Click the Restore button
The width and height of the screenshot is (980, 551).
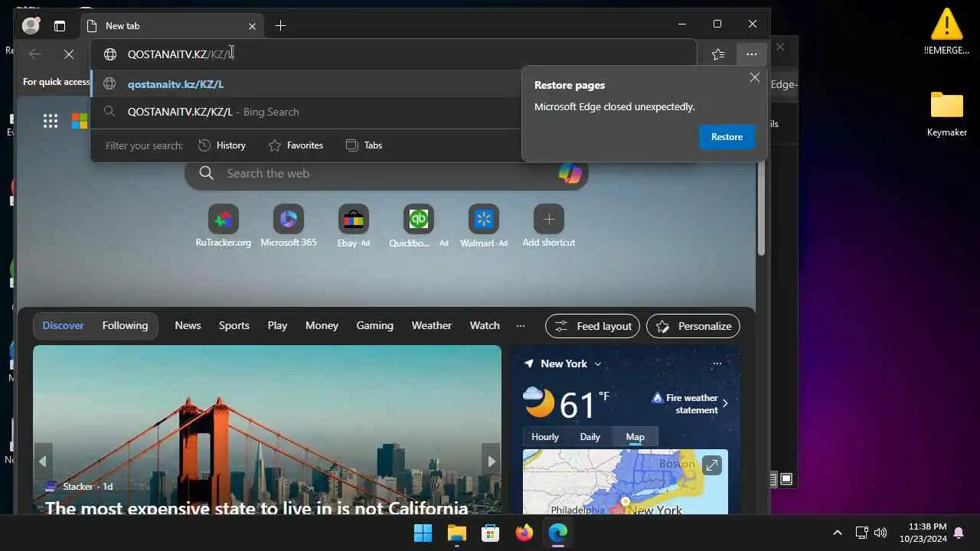(x=727, y=137)
